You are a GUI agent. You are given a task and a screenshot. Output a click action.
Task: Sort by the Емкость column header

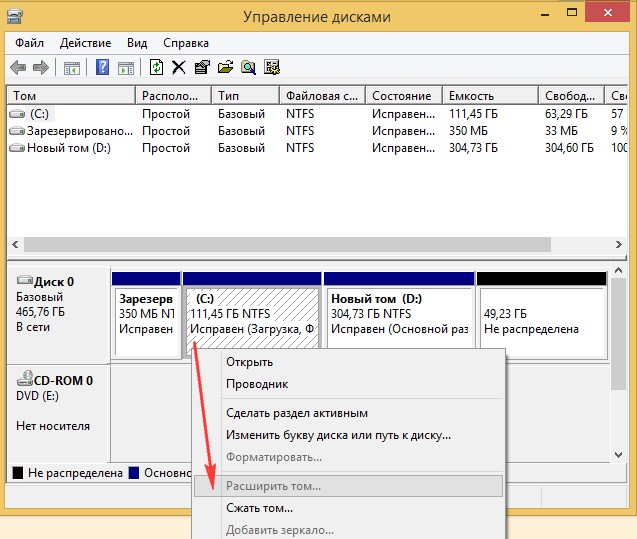[x=491, y=96]
